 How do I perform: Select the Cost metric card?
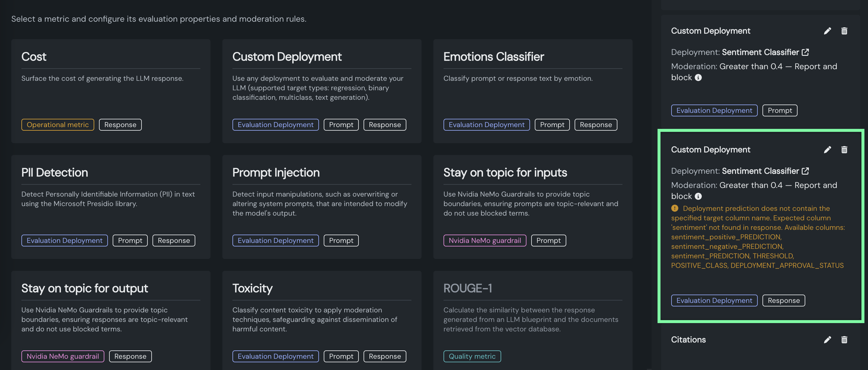click(111, 91)
